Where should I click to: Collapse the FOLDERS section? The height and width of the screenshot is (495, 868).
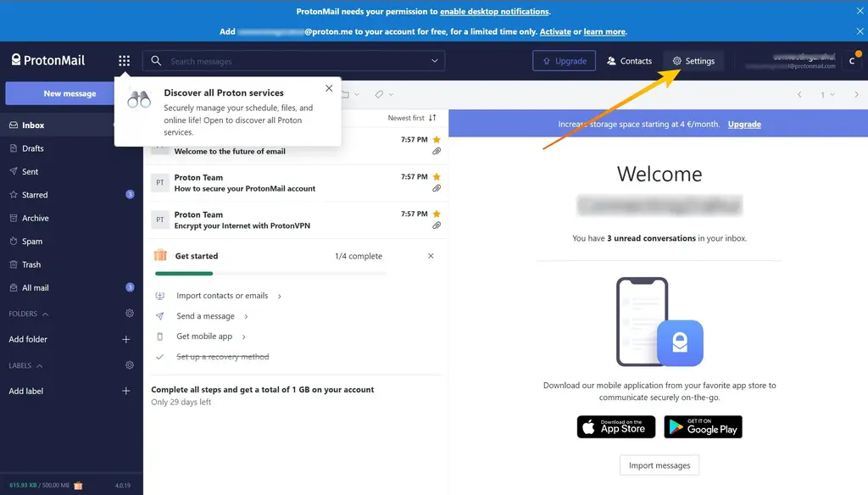(29, 314)
